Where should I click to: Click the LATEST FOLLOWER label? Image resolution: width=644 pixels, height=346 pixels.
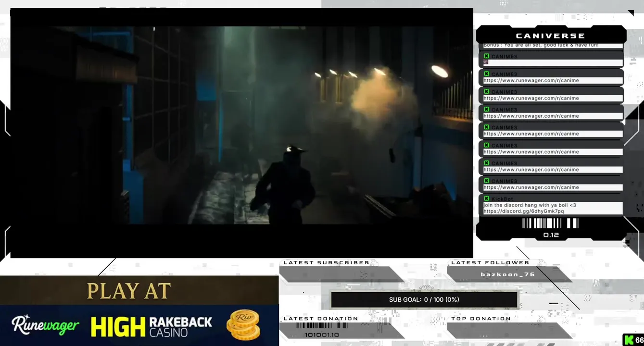pyautogui.click(x=490, y=262)
